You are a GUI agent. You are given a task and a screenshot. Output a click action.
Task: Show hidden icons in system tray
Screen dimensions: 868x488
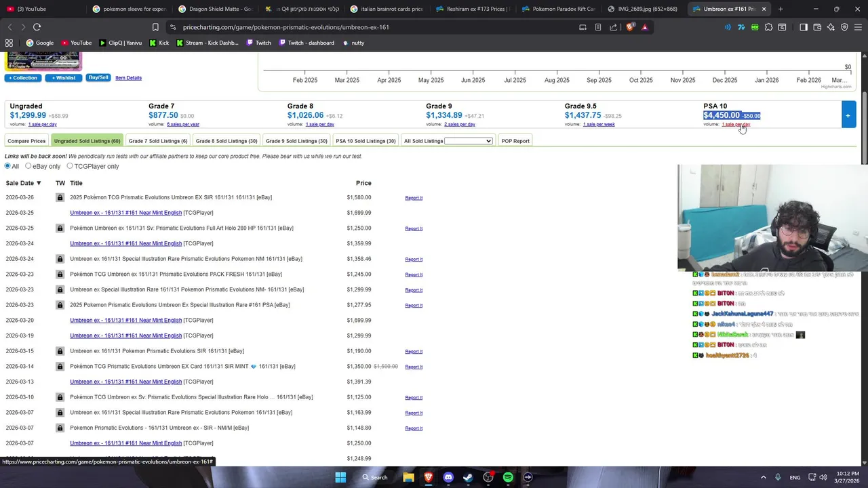[763, 477]
